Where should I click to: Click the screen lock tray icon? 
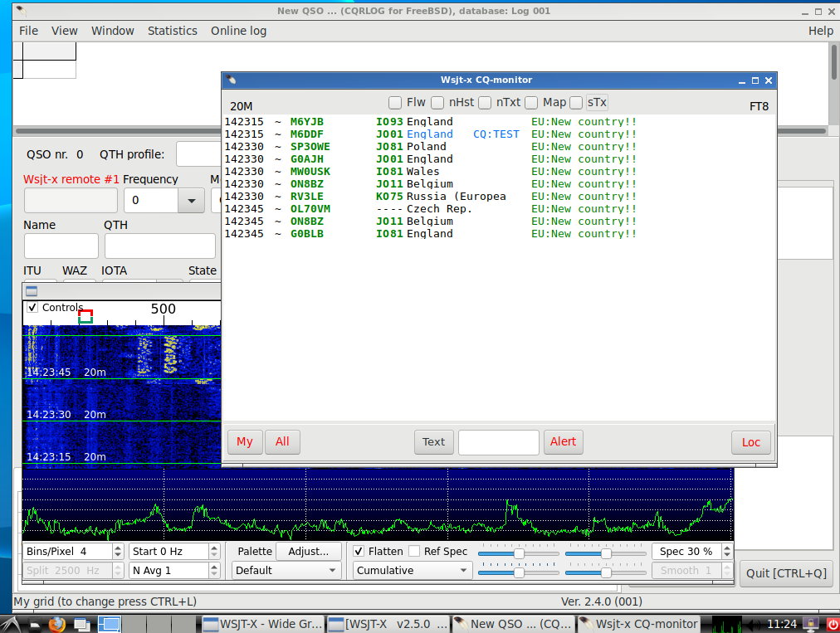tap(810, 624)
